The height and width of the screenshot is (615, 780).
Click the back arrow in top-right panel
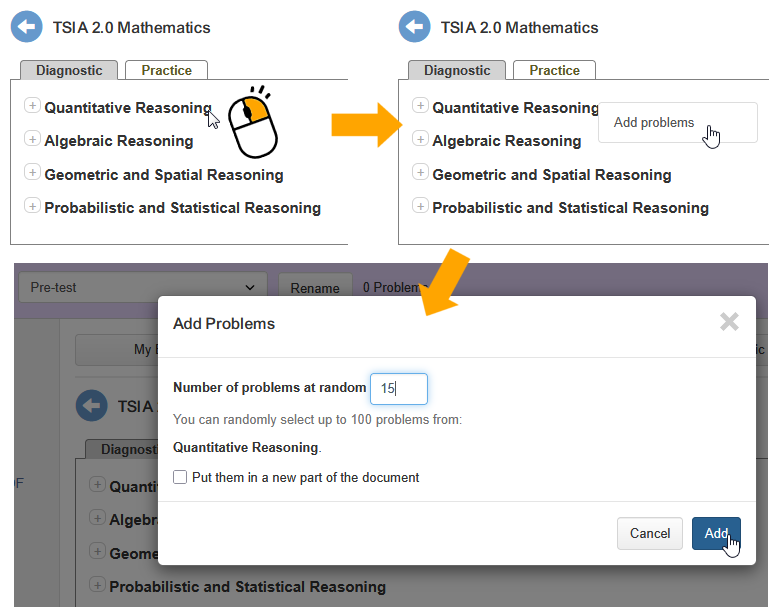414,27
